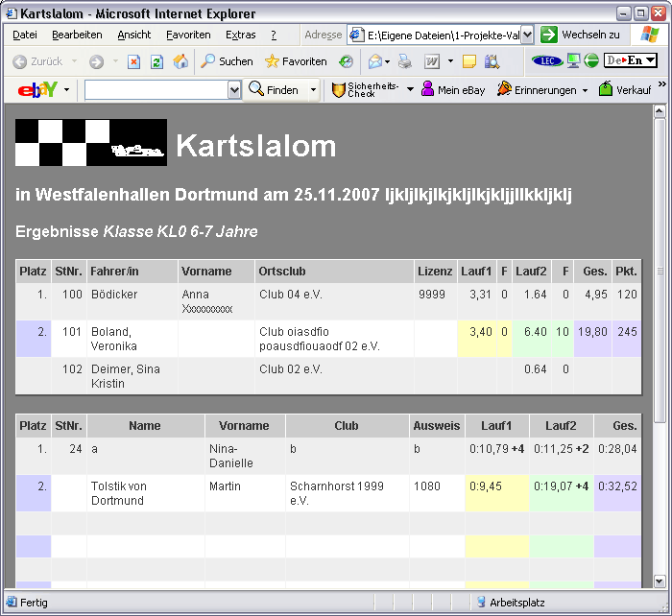Click the blue LEC translator icon
672x616 pixels.
click(x=547, y=60)
